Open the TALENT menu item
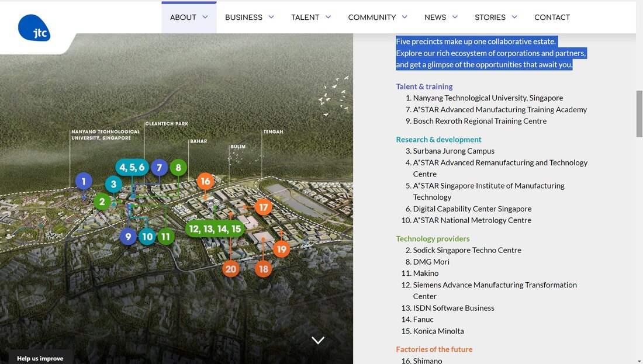The image size is (643, 364). pyautogui.click(x=305, y=17)
